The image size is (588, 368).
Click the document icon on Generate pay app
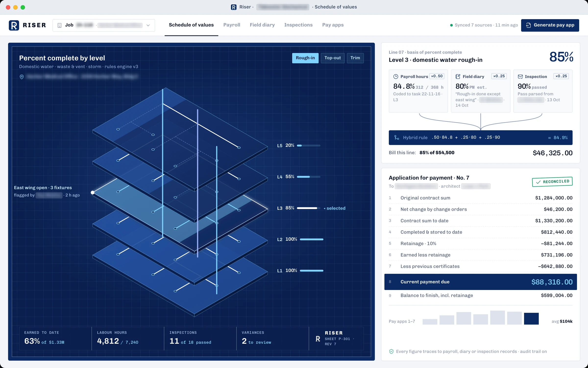[x=528, y=25]
